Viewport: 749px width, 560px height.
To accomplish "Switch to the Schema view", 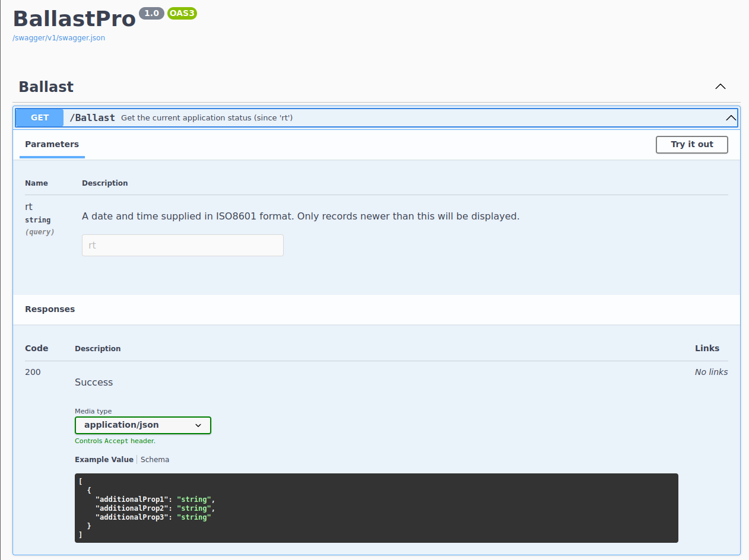I will point(155,460).
